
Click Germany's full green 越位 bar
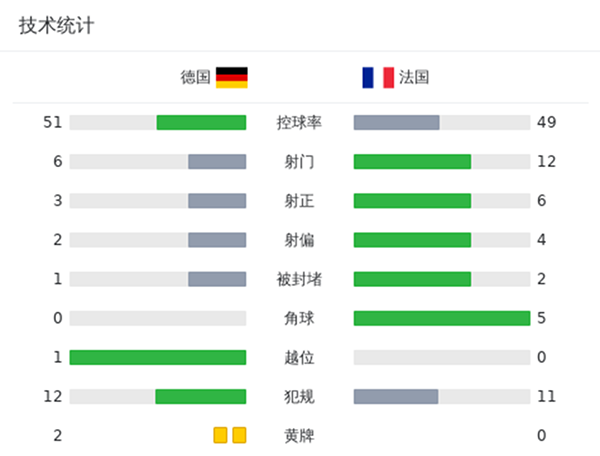(158, 357)
